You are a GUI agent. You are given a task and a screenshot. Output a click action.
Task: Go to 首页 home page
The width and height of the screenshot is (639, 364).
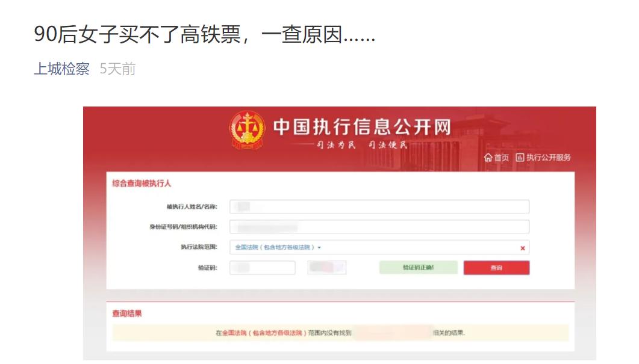(501, 158)
